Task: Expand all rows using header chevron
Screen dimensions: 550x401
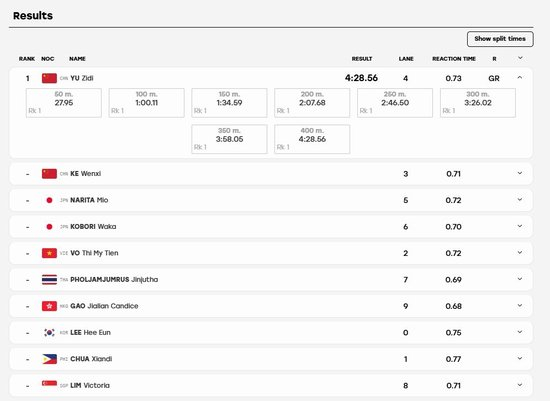Action: [x=520, y=58]
